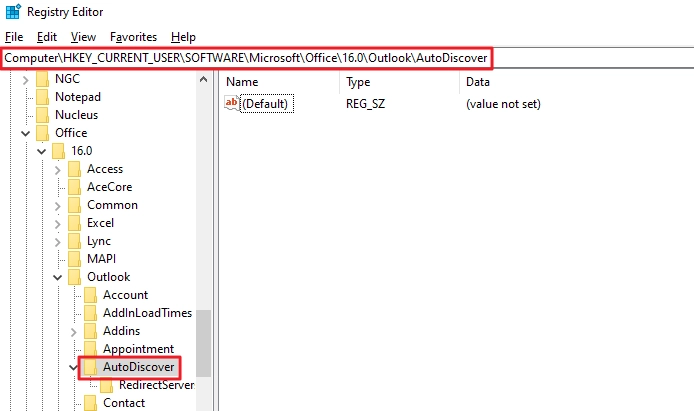
Task: Open the File menu
Action: pyautogui.click(x=14, y=37)
